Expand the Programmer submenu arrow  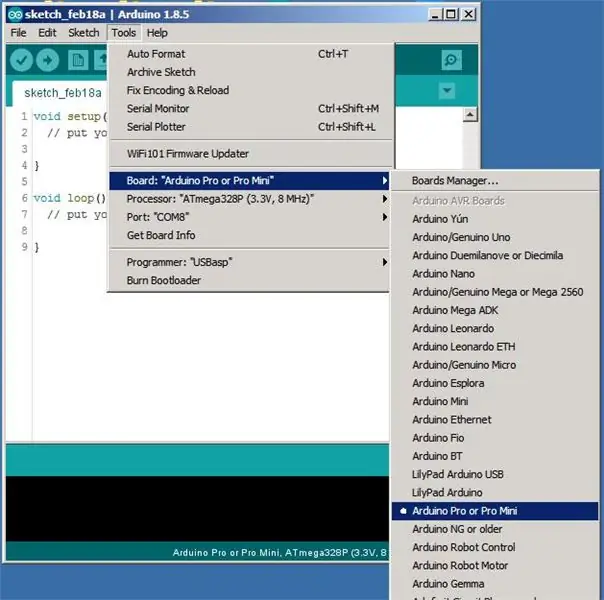pyautogui.click(x=384, y=262)
